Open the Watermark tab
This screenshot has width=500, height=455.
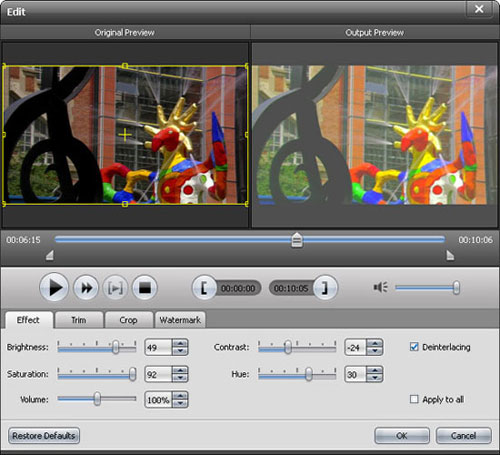(180, 320)
